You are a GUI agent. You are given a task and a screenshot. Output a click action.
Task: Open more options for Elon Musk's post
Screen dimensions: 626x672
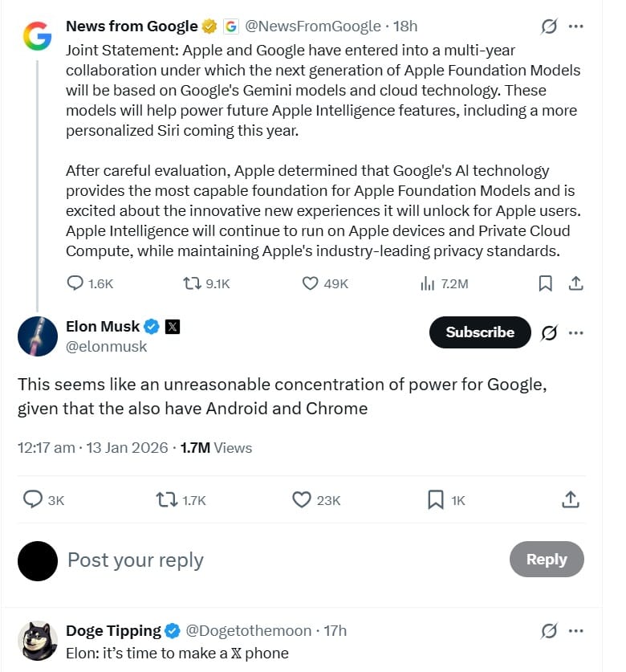[x=576, y=332]
